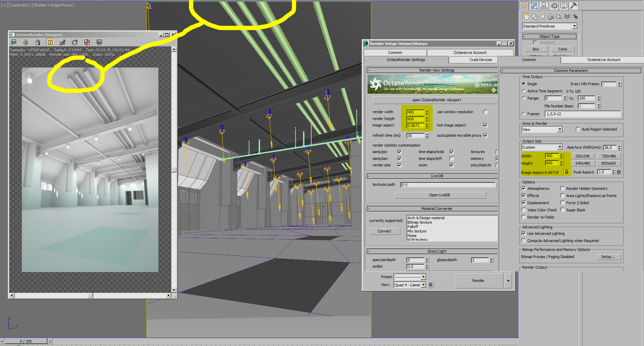Click the textures path input field
This screenshot has height=346, width=644.
click(x=448, y=185)
